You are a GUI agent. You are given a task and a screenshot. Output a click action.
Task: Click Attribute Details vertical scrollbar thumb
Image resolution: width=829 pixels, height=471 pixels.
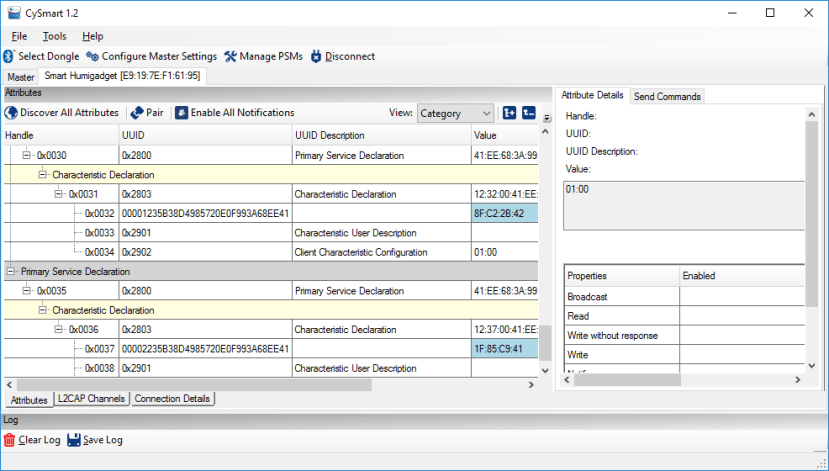pyautogui.click(x=812, y=214)
